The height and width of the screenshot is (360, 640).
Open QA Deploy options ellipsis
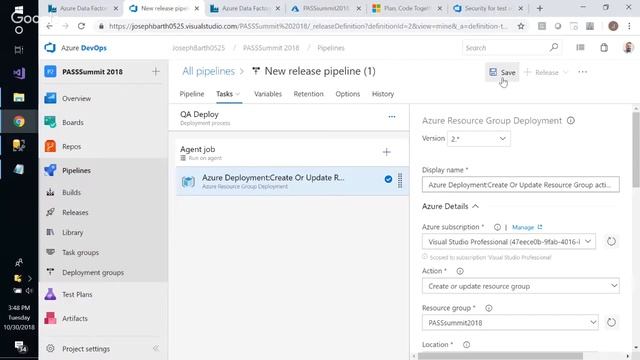392,117
